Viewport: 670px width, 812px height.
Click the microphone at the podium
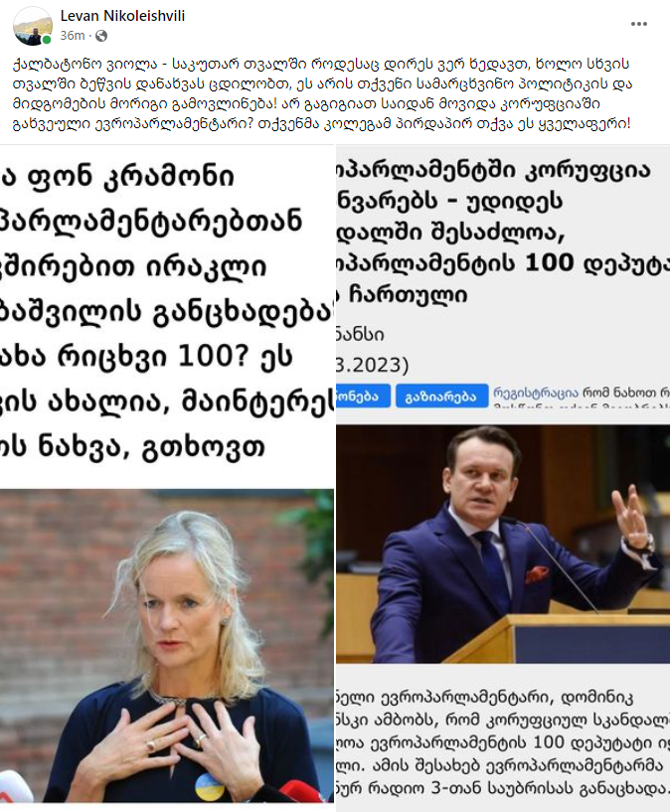click(x=560, y=565)
